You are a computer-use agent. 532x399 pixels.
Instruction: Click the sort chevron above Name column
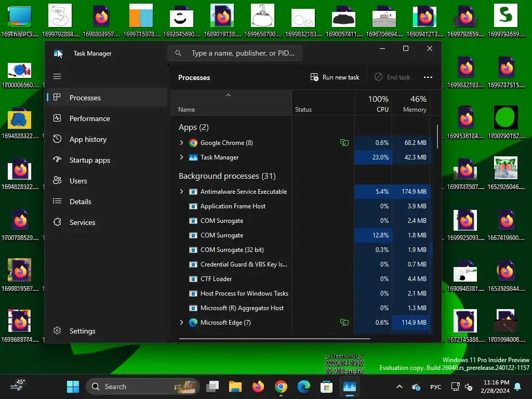pyautogui.click(x=229, y=96)
